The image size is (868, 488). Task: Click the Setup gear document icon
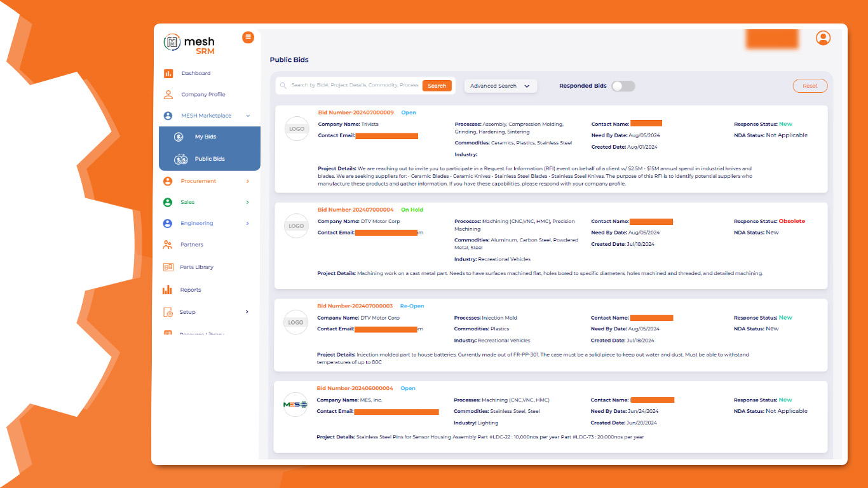(168, 312)
